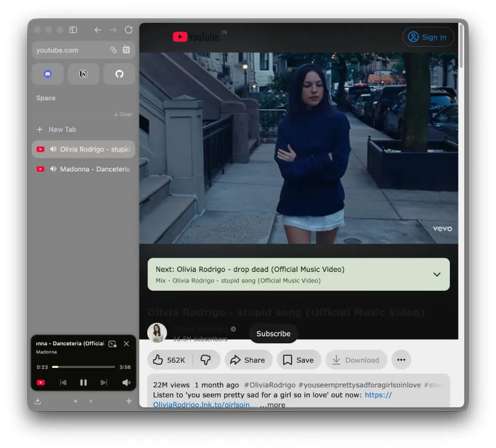Add a new space with plus icon

tap(129, 401)
